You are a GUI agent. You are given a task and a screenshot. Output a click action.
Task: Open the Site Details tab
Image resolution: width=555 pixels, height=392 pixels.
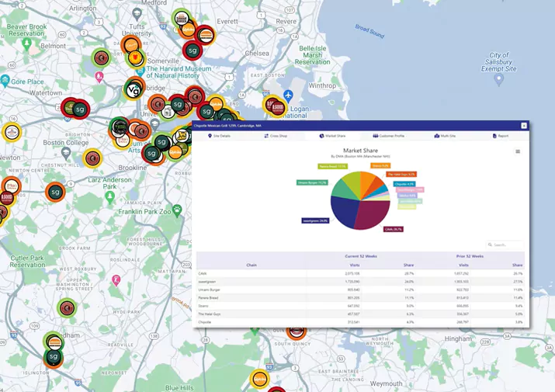tap(219, 136)
